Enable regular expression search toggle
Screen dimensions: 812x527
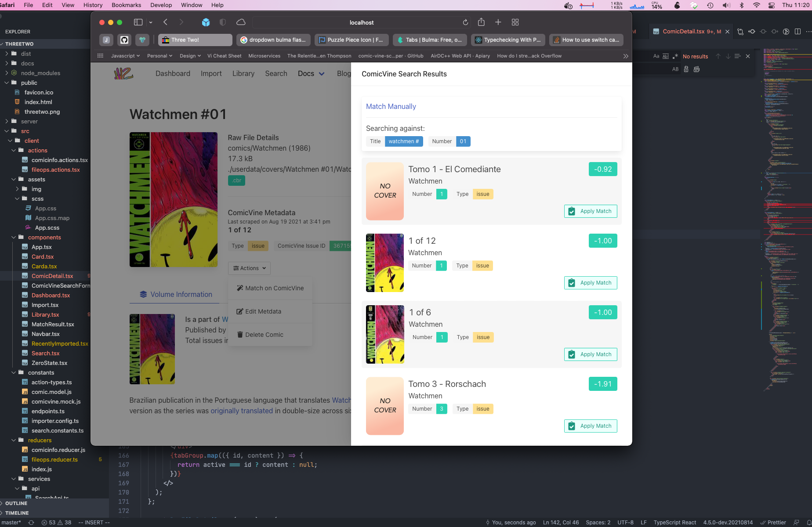tap(675, 56)
